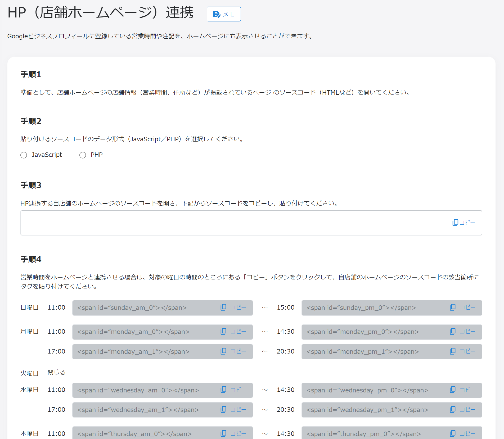Screen dimensions: 504x439
Task: Copy the wednesday_am_0 span tag
Action: click(233, 390)
